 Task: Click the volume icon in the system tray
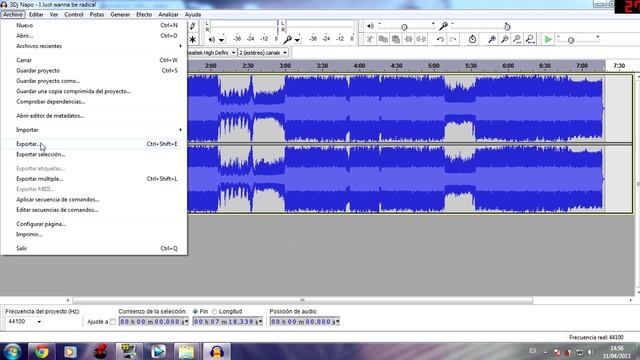[x=590, y=351]
